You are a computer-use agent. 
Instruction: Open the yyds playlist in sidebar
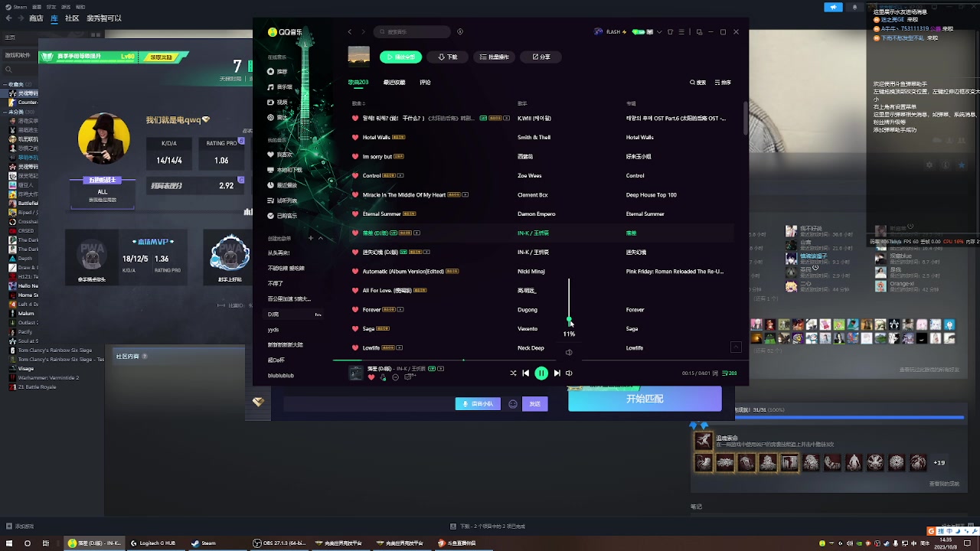pyautogui.click(x=273, y=330)
